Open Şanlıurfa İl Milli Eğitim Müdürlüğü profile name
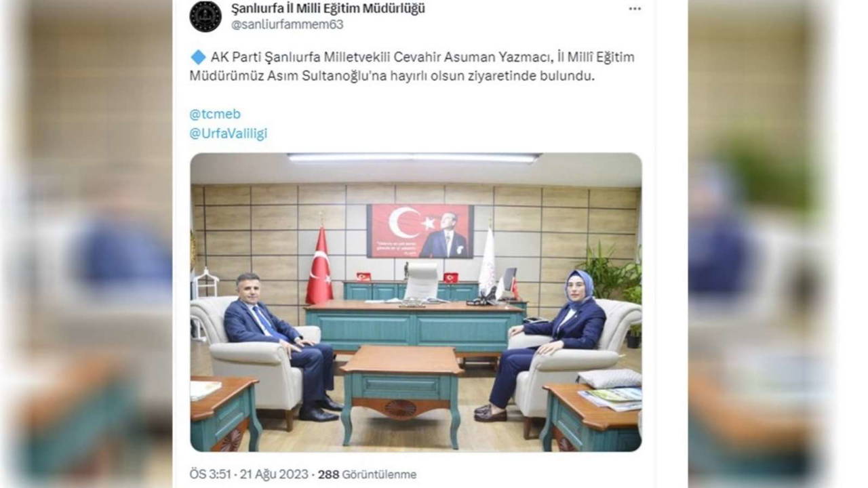Viewport: 868px width, 488px height. pos(328,8)
